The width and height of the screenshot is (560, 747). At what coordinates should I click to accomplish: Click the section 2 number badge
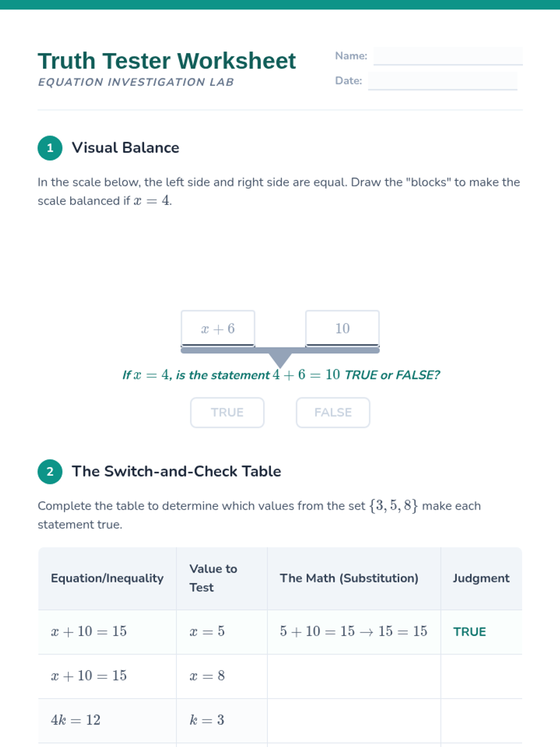point(50,472)
